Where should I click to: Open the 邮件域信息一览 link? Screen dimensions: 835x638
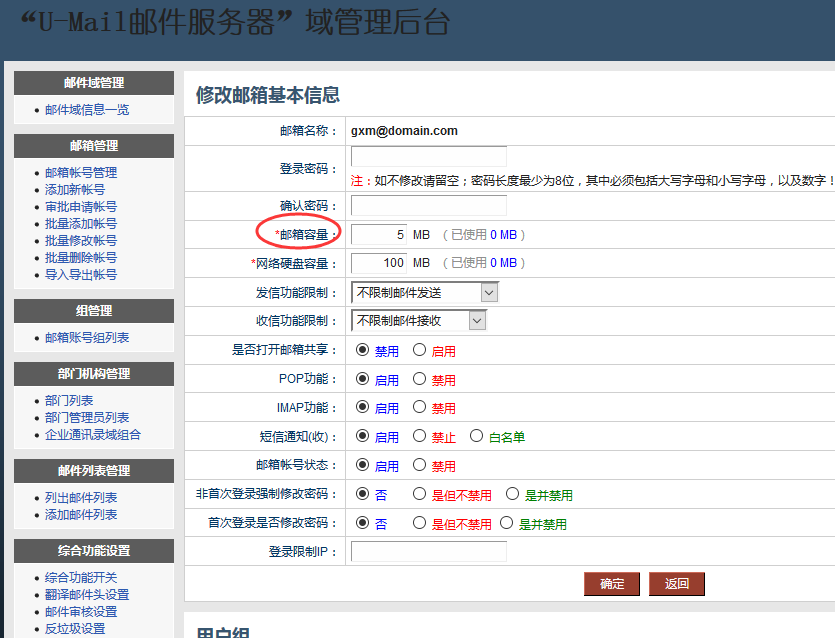pos(86,110)
